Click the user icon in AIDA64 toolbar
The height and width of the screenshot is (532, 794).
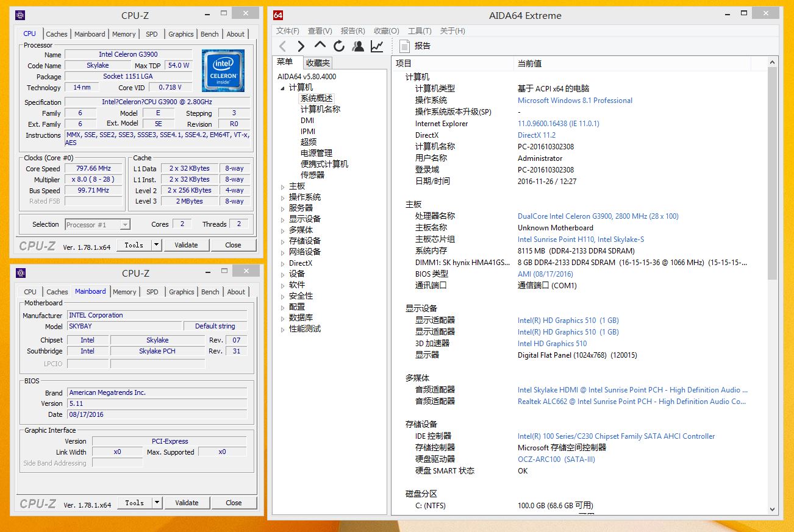pyautogui.click(x=358, y=46)
